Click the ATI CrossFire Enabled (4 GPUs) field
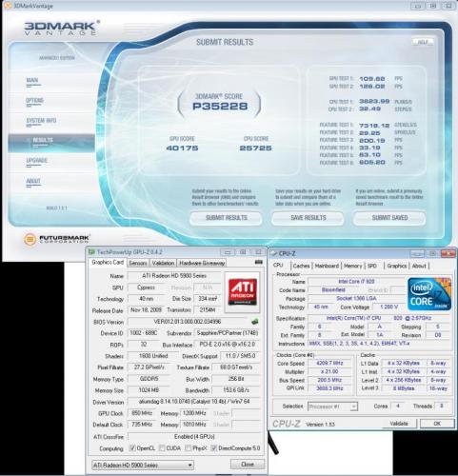Image resolution: width=458 pixels, height=476 pixels. pos(193,437)
